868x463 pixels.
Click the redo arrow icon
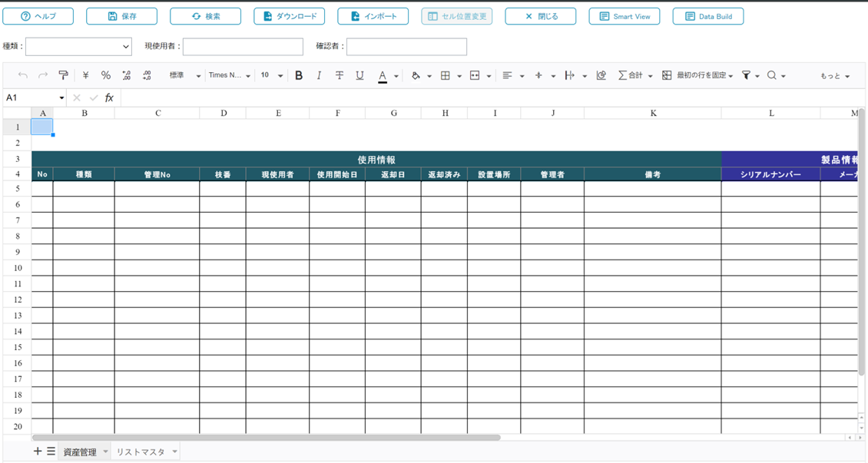click(x=42, y=75)
